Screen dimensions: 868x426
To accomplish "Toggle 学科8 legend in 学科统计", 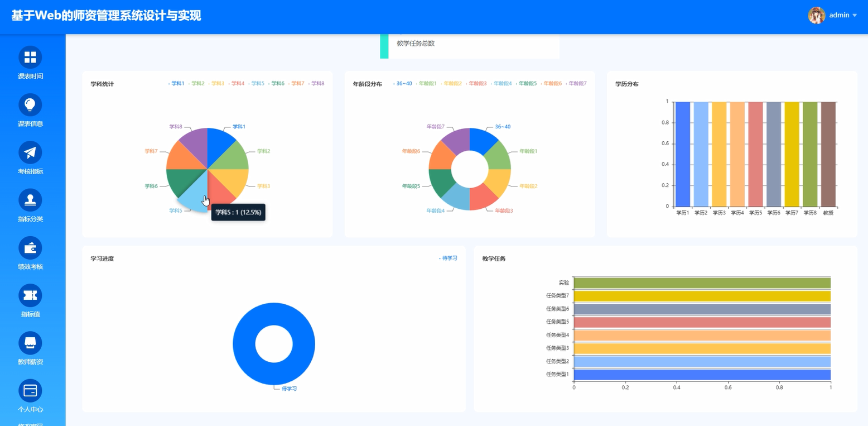I will point(317,84).
